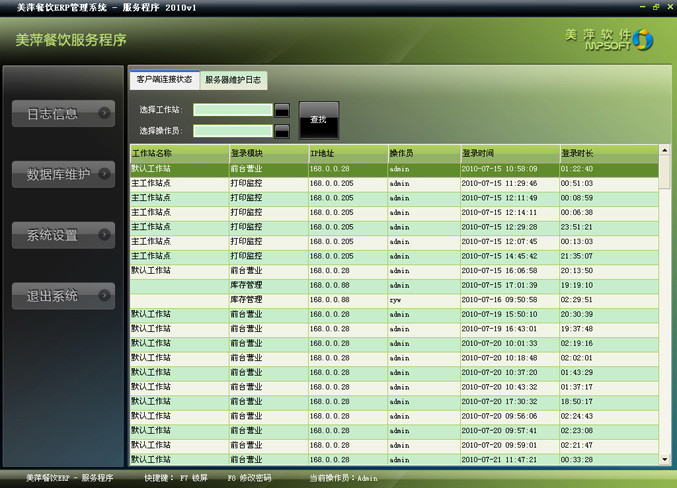Select the 库存管理 row logged 2010-07-15 17:01:39
Image resolution: width=677 pixels, height=488 pixels.
point(394,285)
